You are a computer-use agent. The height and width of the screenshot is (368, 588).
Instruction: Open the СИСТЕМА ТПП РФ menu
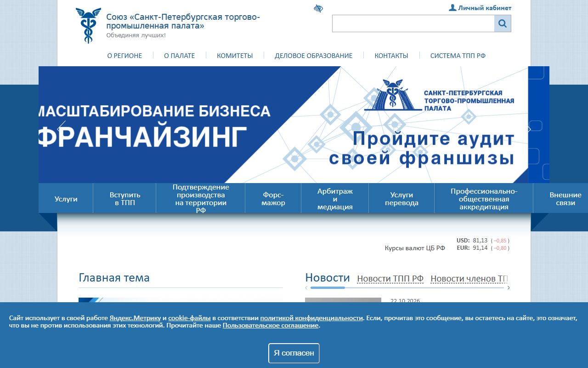tap(458, 56)
